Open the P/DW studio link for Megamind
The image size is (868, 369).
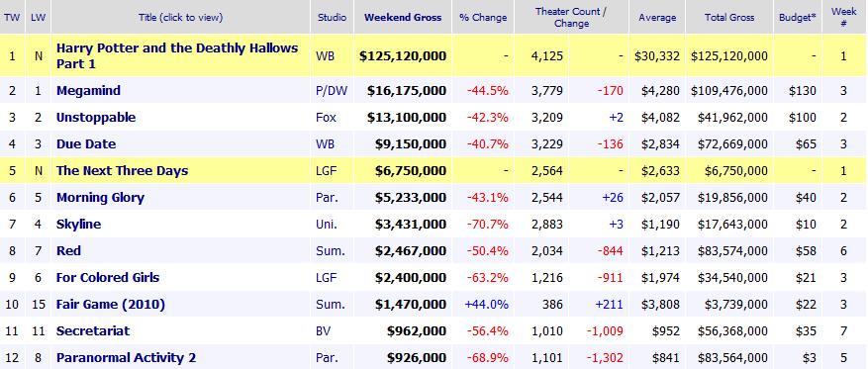(332, 91)
